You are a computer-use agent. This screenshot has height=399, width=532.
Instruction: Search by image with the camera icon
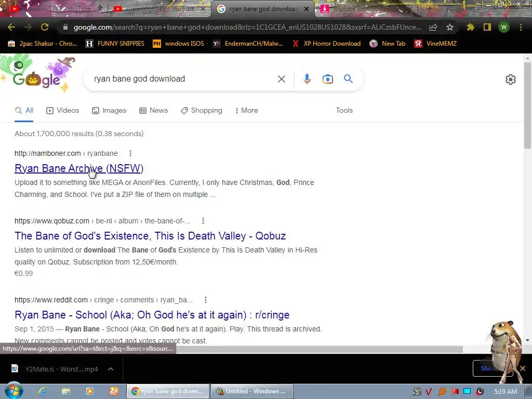pos(327,79)
